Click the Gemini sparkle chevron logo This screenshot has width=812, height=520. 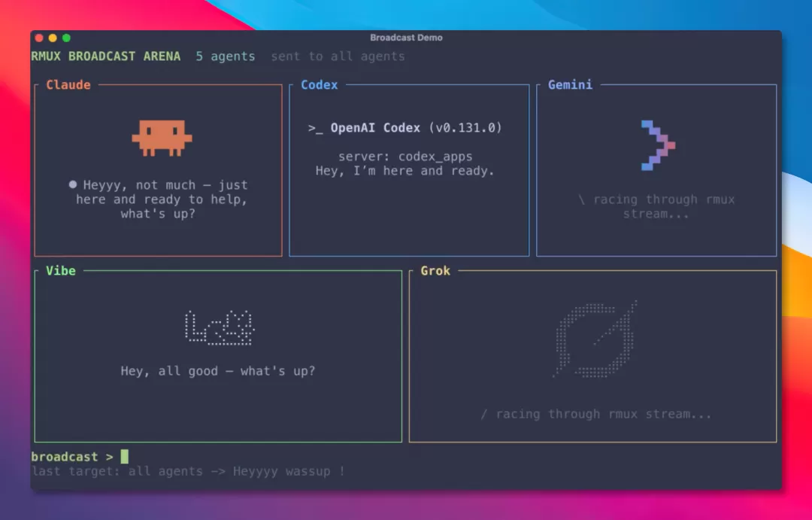click(658, 145)
